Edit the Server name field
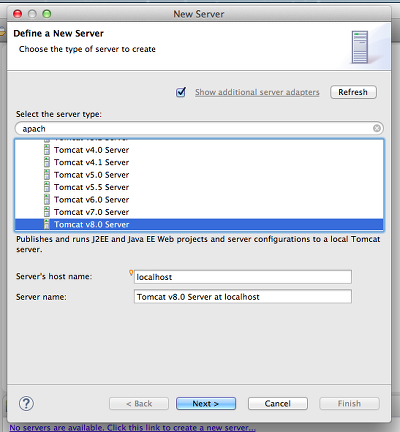This screenshot has width=400, height=432. [243, 297]
